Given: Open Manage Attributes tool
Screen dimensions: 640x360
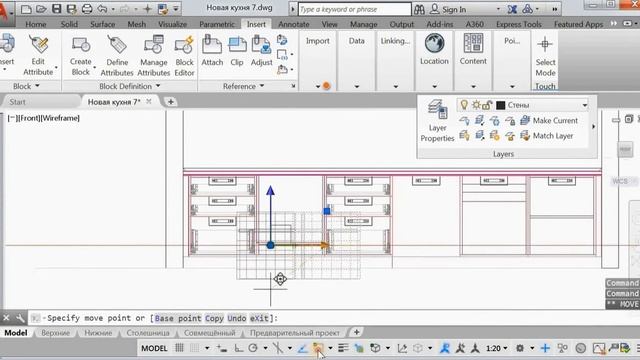Looking at the screenshot, I should click(x=153, y=55).
